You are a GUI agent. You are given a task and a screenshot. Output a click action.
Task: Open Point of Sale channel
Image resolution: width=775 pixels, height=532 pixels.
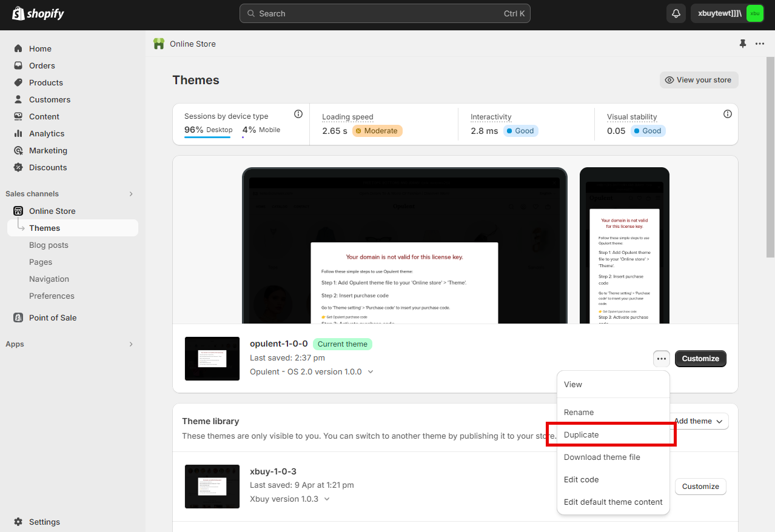53,318
